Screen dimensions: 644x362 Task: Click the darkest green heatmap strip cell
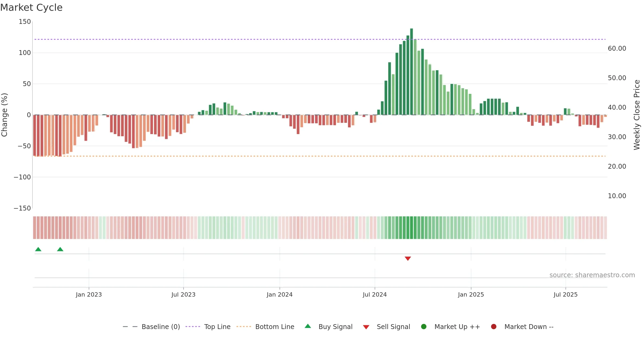click(x=412, y=228)
